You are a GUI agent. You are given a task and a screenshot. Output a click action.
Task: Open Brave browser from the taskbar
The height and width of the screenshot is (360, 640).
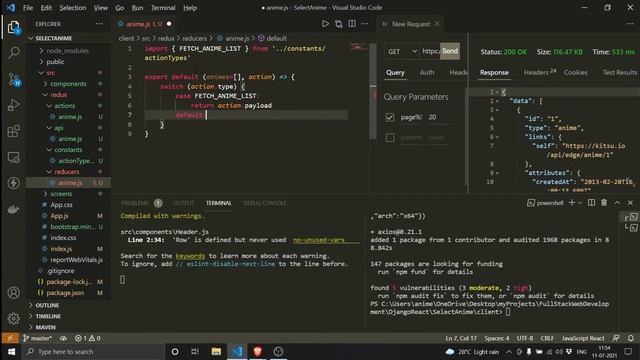point(258,351)
